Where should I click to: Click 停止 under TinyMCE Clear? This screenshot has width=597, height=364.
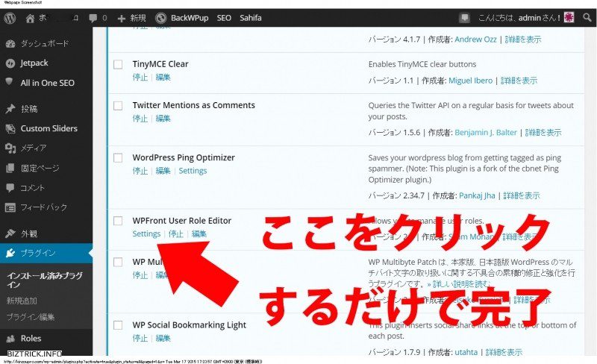140,78
